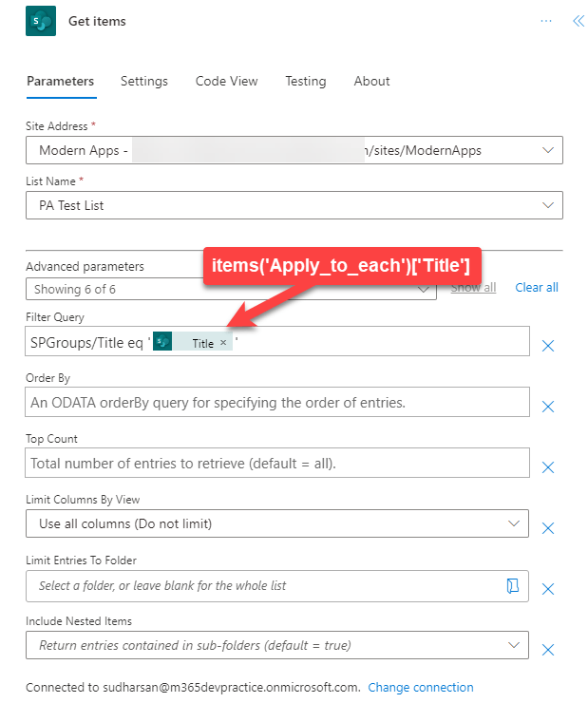Remove the Top Count parameter
This screenshot has width=588, height=703.
point(548,466)
